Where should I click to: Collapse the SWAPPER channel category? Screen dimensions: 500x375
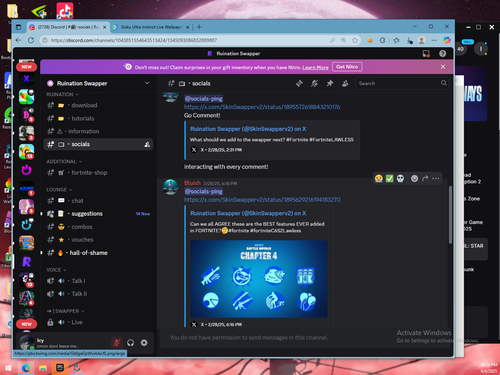click(65, 311)
